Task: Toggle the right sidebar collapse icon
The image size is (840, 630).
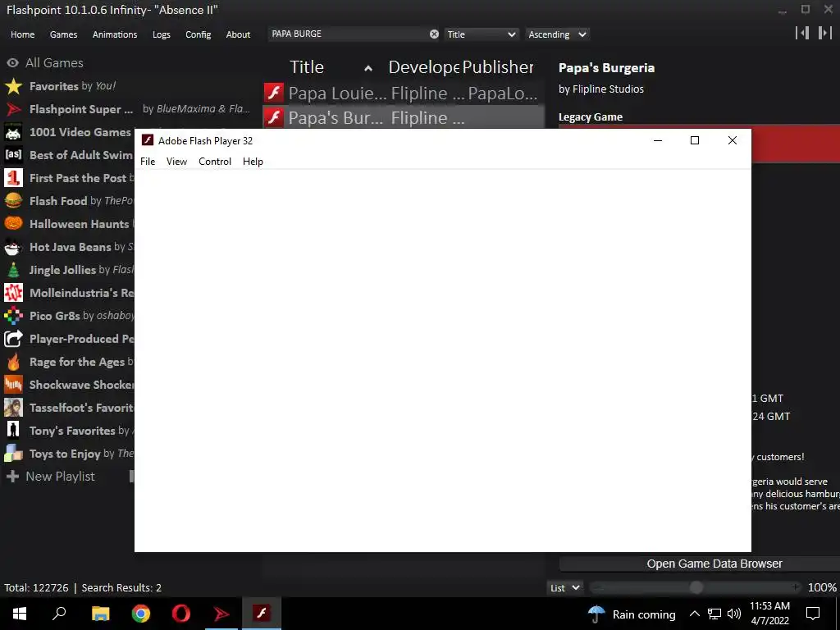Action: coord(824,33)
